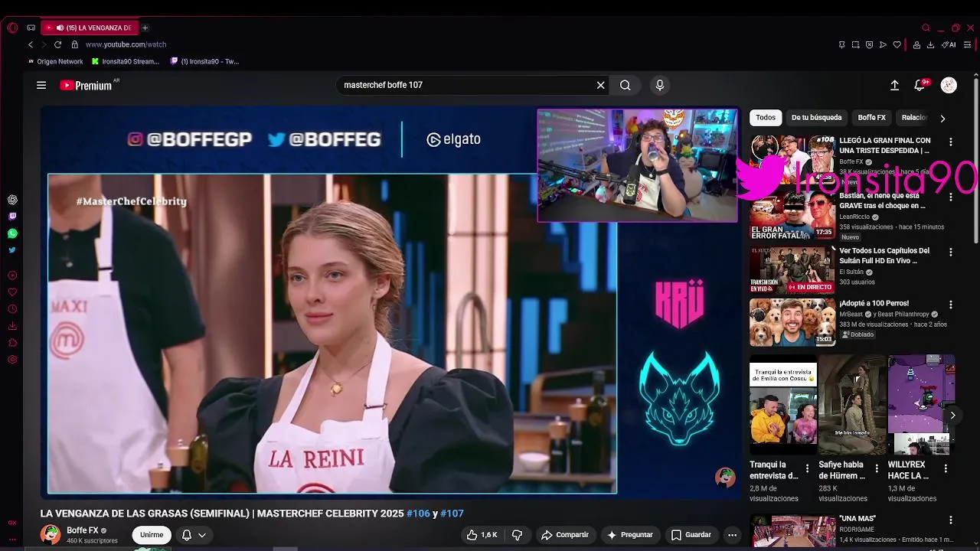
Task: Open Ironsita90 Twitch bookmark
Action: [204, 61]
